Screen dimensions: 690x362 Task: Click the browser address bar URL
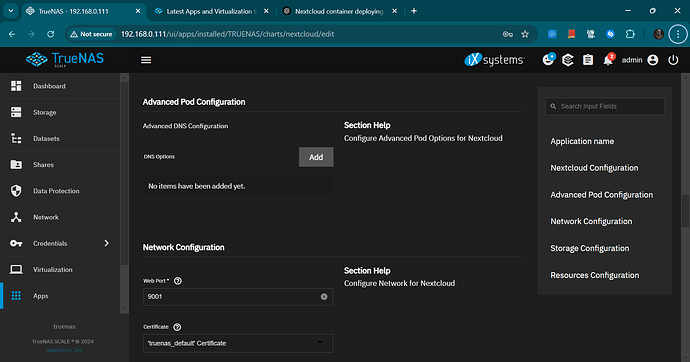click(228, 34)
